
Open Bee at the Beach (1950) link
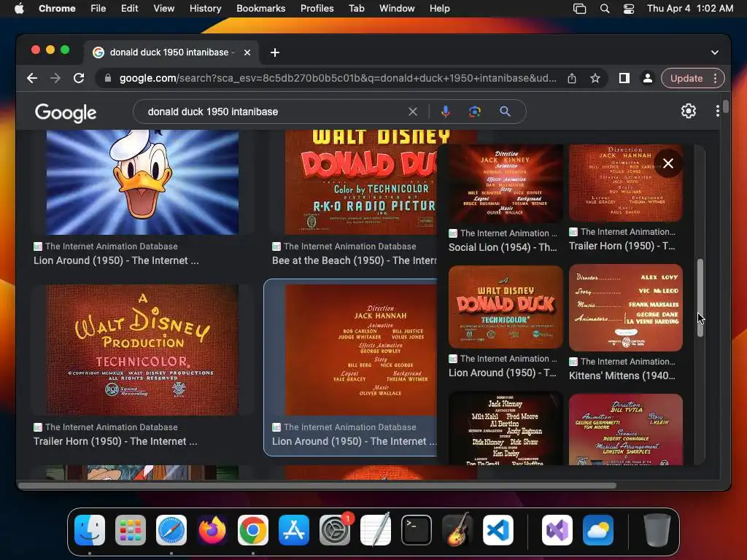[x=354, y=260]
